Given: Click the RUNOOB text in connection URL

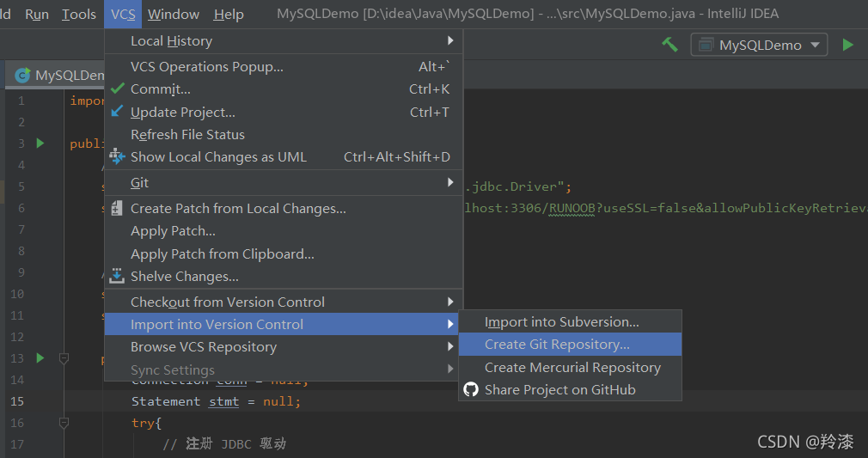Looking at the screenshot, I should click(x=572, y=208).
